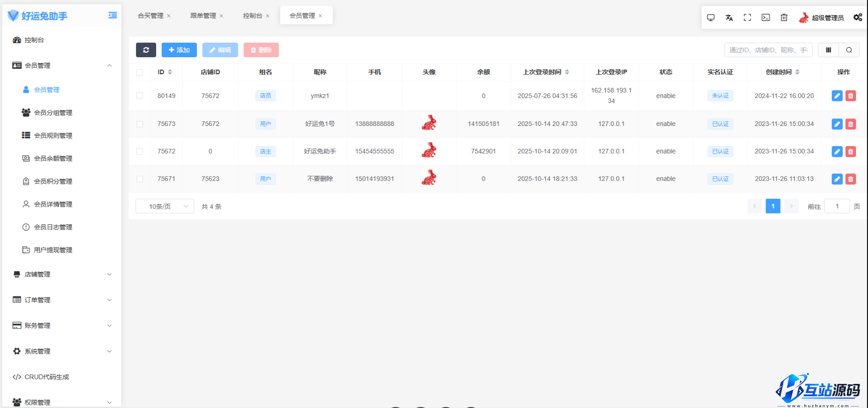Open CRUD代码生成 in the sidebar

coord(62,377)
